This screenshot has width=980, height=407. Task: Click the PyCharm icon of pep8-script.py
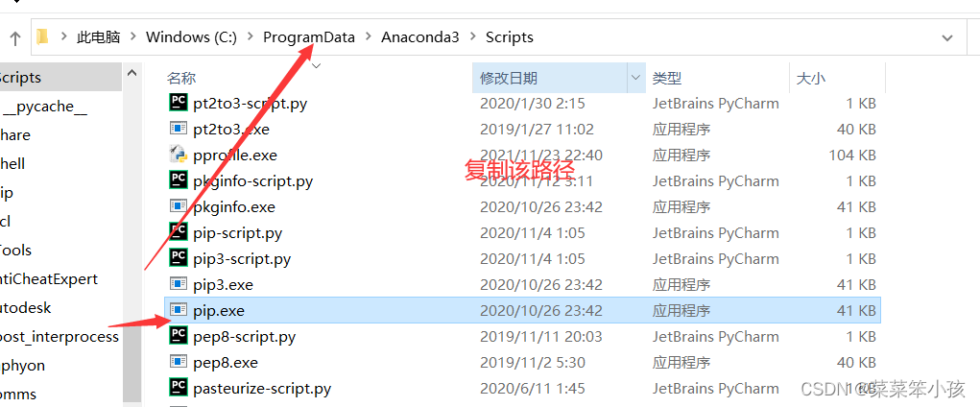[179, 336]
